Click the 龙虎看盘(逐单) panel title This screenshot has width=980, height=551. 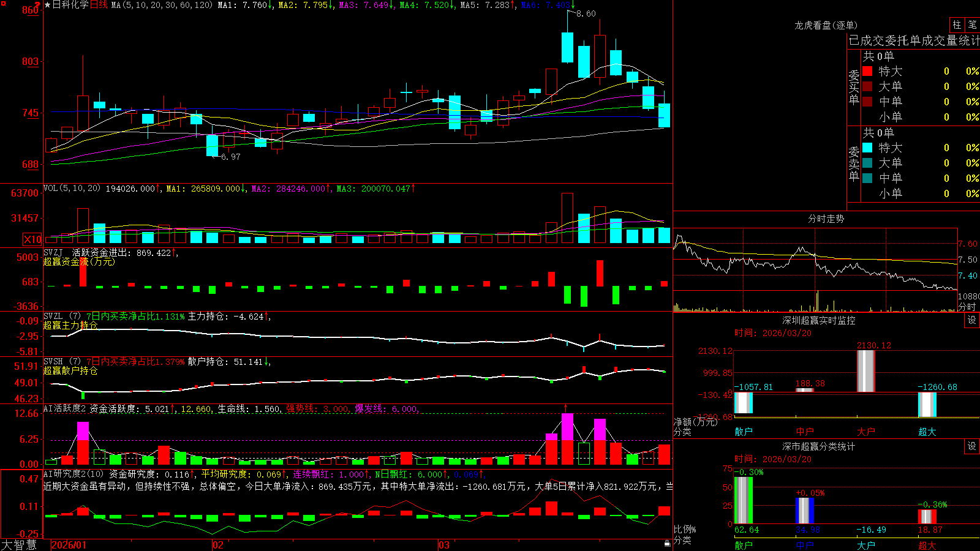pos(826,25)
